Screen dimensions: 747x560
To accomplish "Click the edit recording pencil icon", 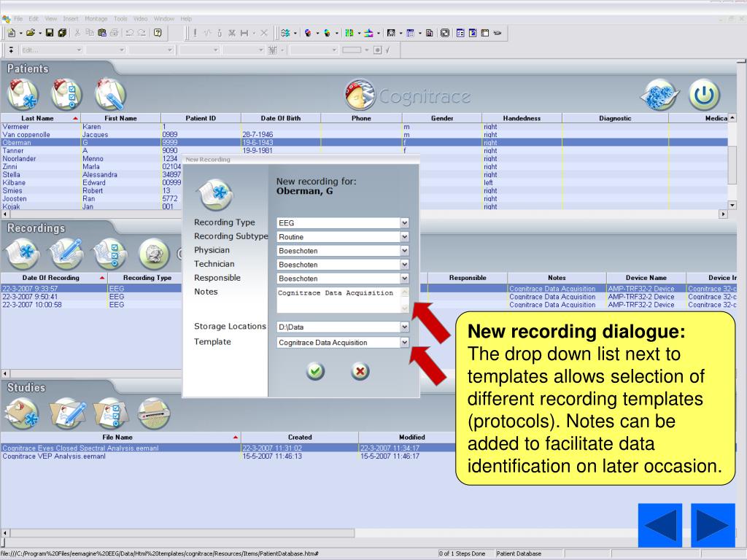I will pos(66,254).
